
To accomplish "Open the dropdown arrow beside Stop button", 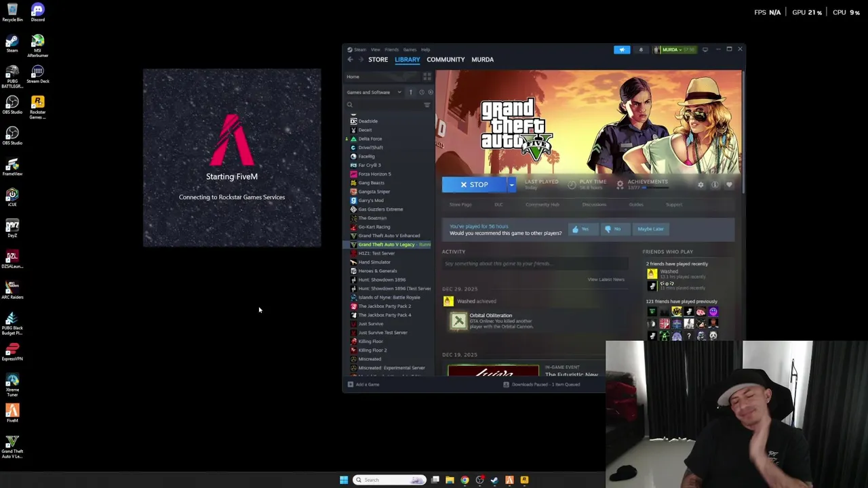I will coord(511,184).
